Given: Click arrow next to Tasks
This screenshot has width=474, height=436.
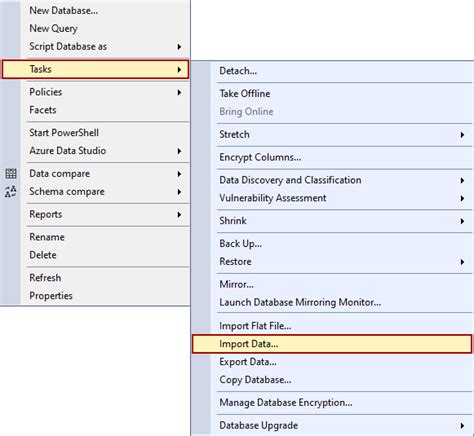Looking at the screenshot, I should point(179,69).
